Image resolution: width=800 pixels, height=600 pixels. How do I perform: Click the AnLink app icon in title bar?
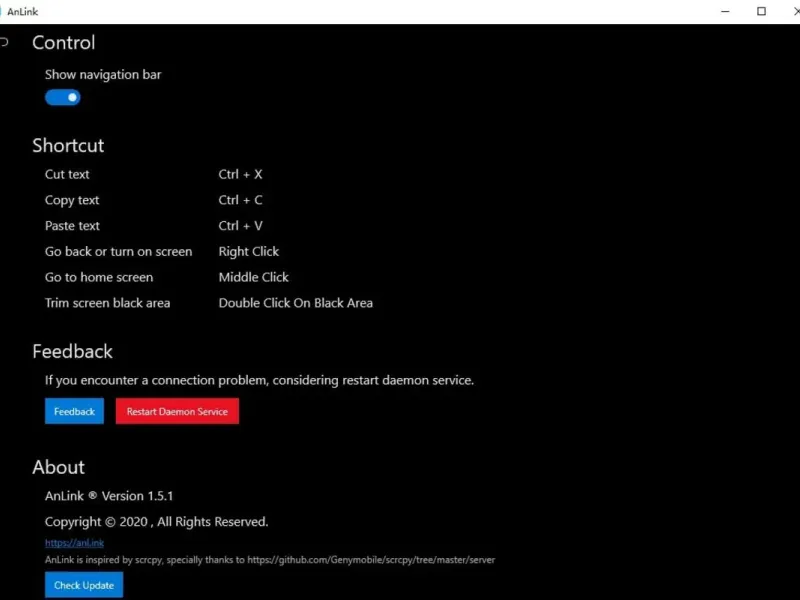[x=1, y=11]
